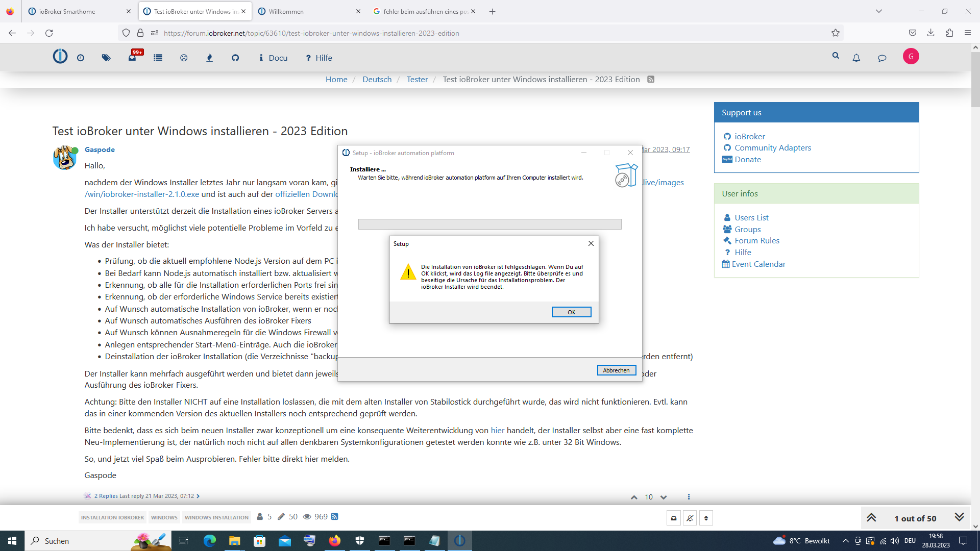980x551 pixels.
Task: Click the mark-unread inbox button in the bottom bar
Action: click(x=674, y=518)
